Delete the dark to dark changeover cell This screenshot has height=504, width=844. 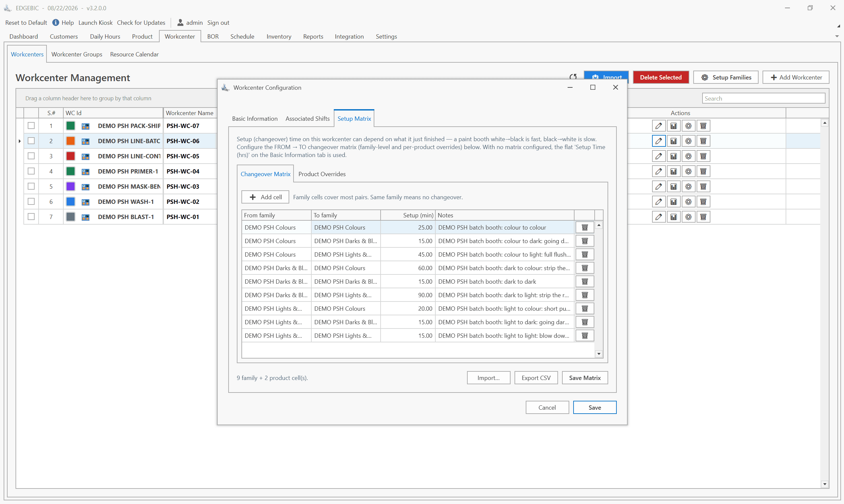585,282
